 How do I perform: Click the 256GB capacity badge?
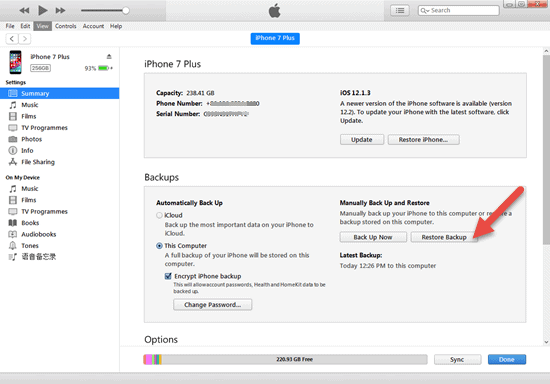(40, 68)
